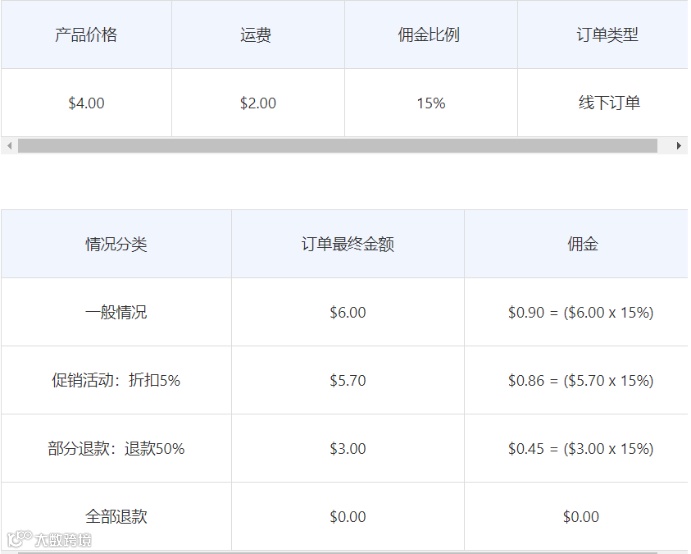691x554 pixels.
Task: Click the 全部退款 row label
Action: pos(116,517)
